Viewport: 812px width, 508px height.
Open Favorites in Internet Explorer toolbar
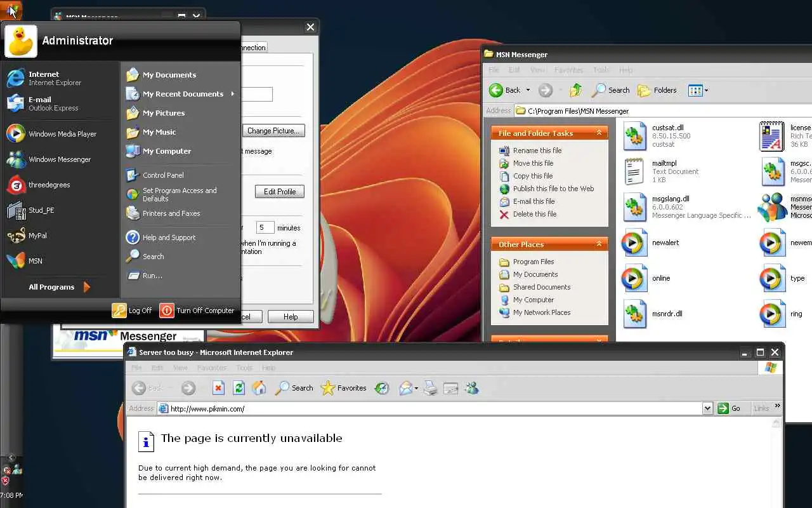(344, 388)
